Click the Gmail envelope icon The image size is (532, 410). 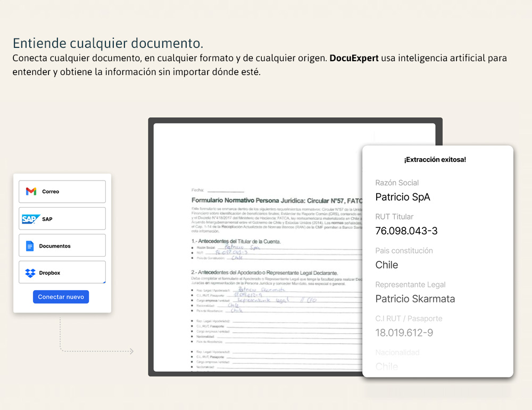[31, 192]
